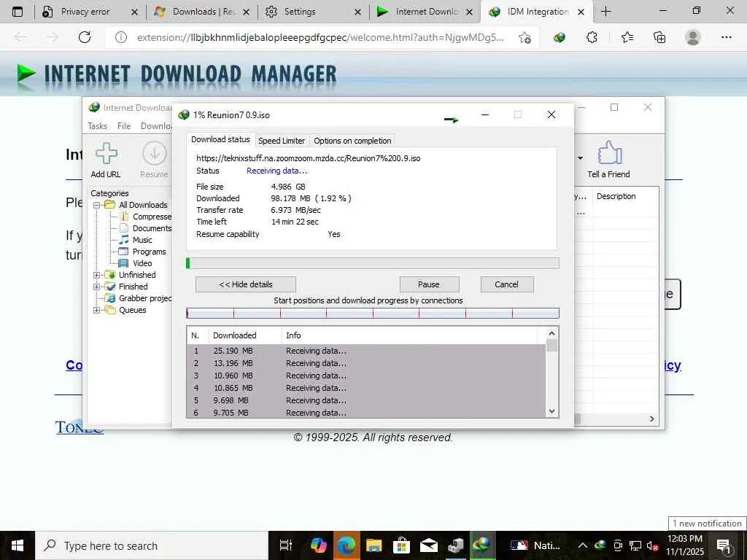Viewport: 747px width, 560px height.
Task: Click the Windows Start button
Action: tap(18, 545)
